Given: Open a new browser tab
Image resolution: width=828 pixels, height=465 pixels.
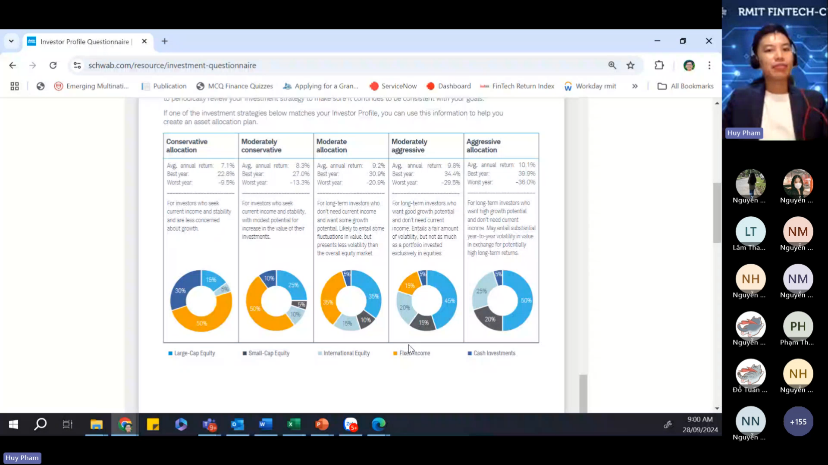Looking at the screenshot, I should click(164, 41).
